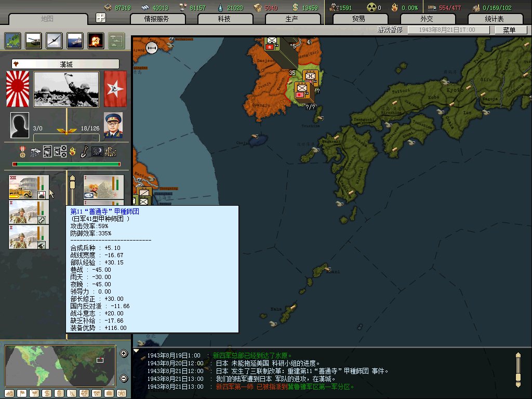The height and width of the screenshot is (399, 532).
Task: Click the defending general's portrait
Action: click(113, 125)
